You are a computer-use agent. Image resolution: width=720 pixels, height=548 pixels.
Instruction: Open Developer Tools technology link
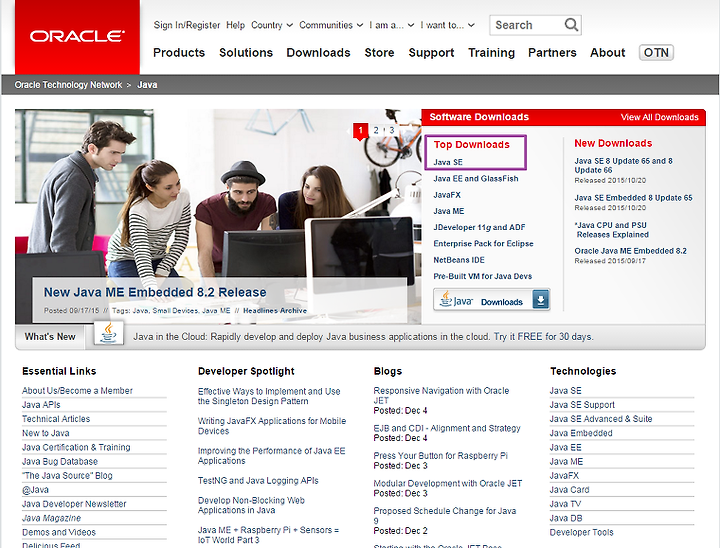581,532
